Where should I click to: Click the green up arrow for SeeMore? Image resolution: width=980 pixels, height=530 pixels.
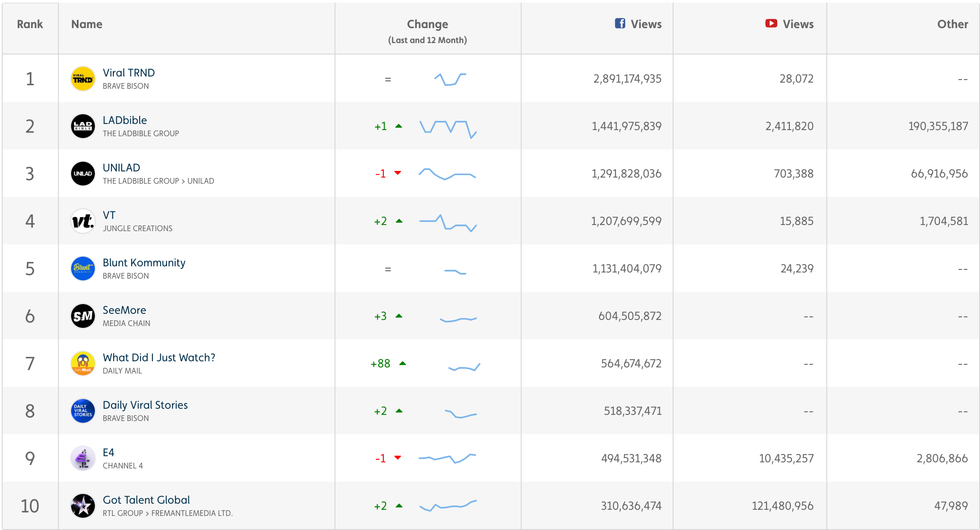[x=399, y=316]
